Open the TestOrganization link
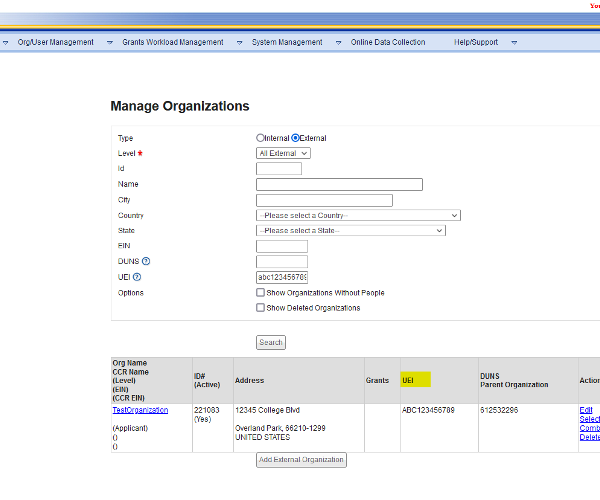Screen dimensions: 600x500 coord(140,410)
